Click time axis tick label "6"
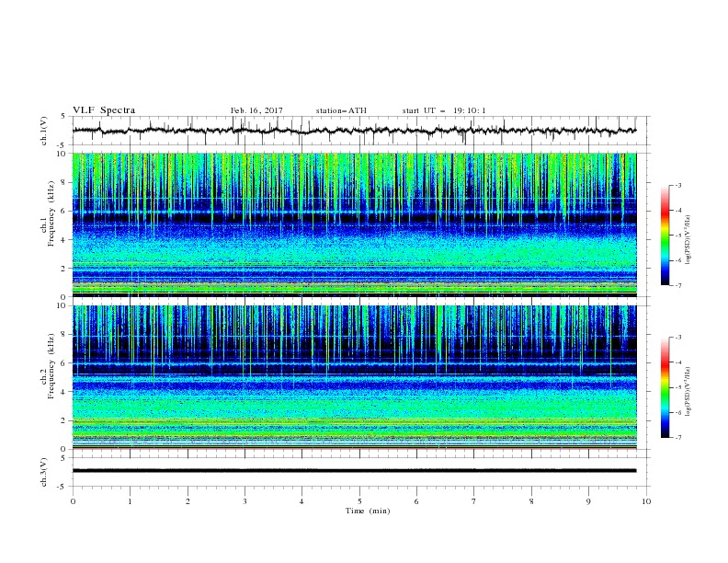 417,501
